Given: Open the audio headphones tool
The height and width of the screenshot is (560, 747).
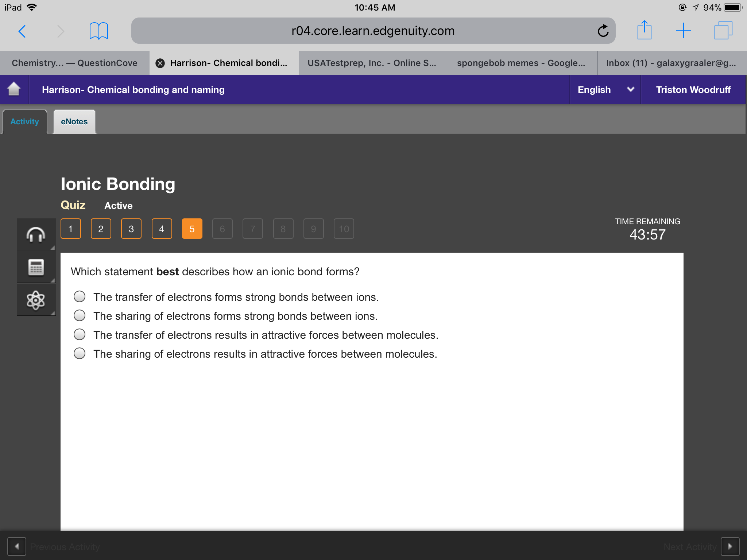Looking at the screenshot, I should (x=36, y=234).
